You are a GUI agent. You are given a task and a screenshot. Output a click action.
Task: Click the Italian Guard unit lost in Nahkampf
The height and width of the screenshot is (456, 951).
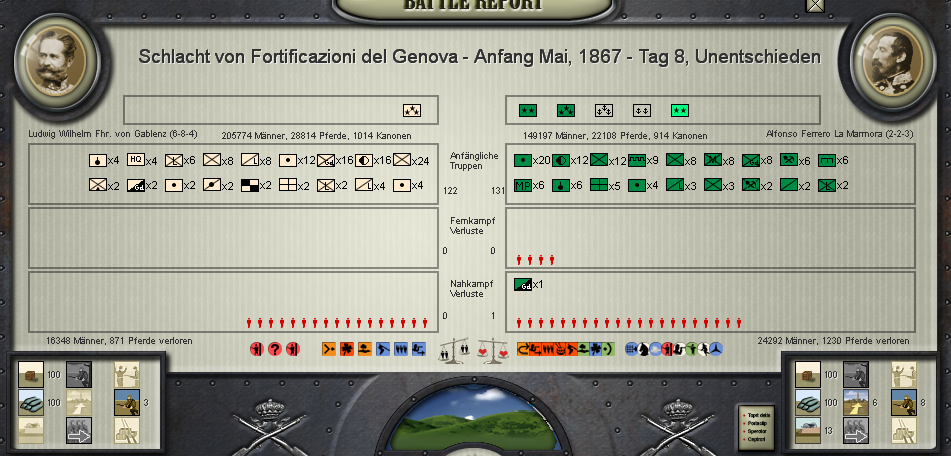tap(522, 285)
